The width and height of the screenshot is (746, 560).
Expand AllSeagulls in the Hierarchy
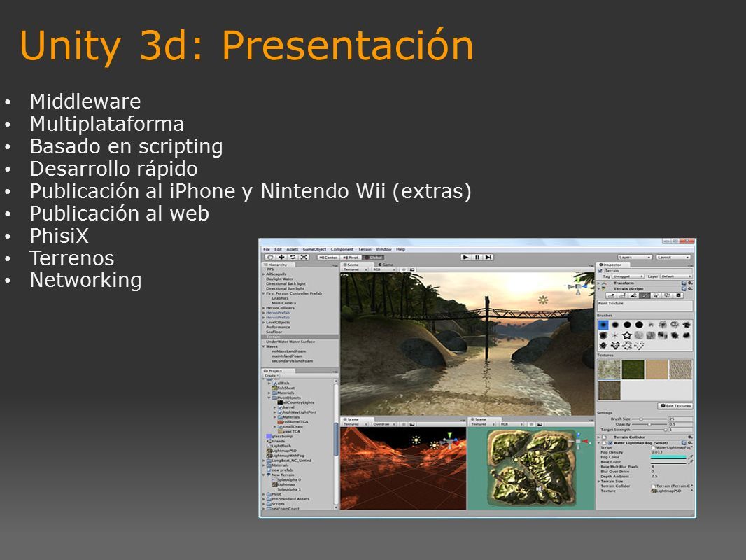263,274
